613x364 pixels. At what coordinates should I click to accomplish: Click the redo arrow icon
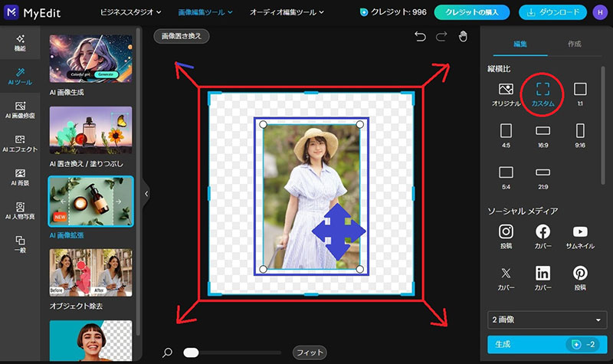[x=441, y=37]
